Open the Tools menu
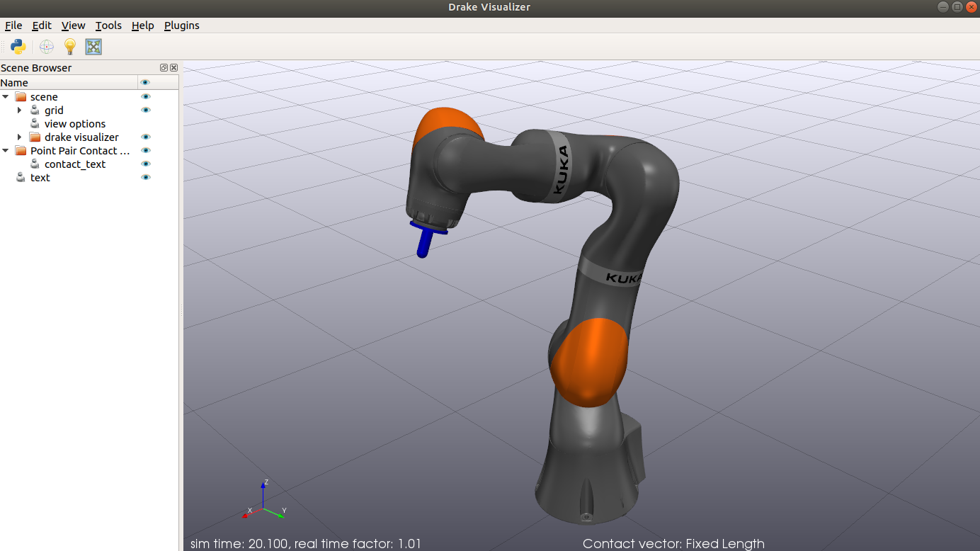 point(108,25)
